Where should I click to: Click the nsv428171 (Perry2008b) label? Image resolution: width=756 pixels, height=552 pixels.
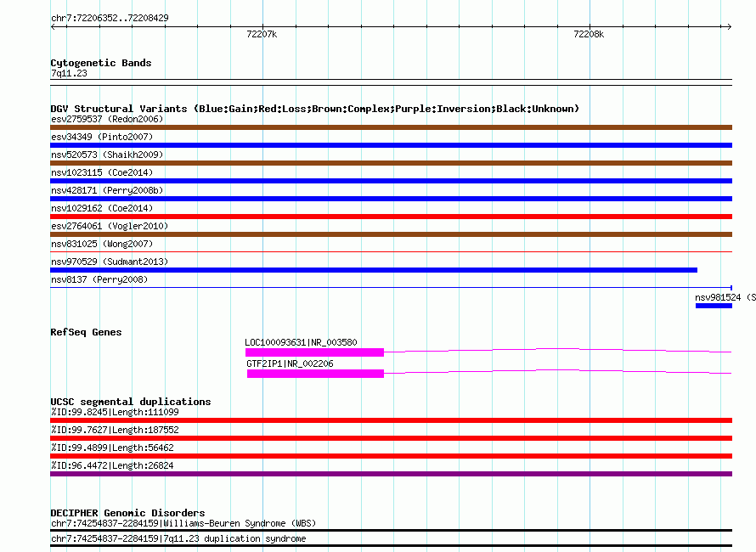click(107, 190)
